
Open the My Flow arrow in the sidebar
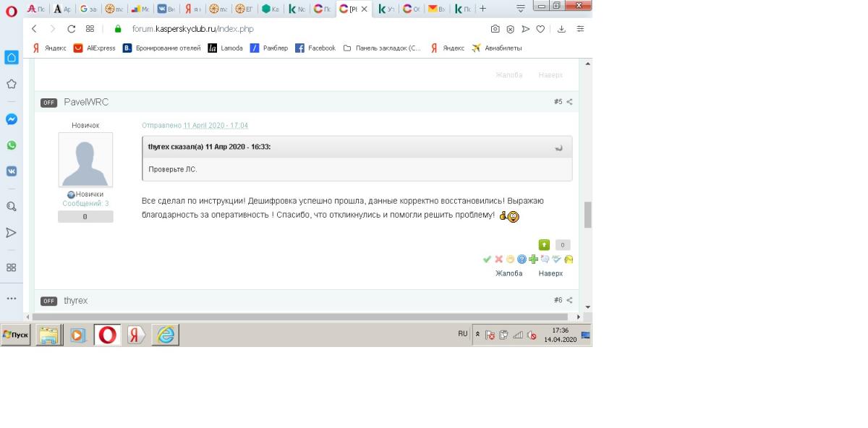[12, 233]
